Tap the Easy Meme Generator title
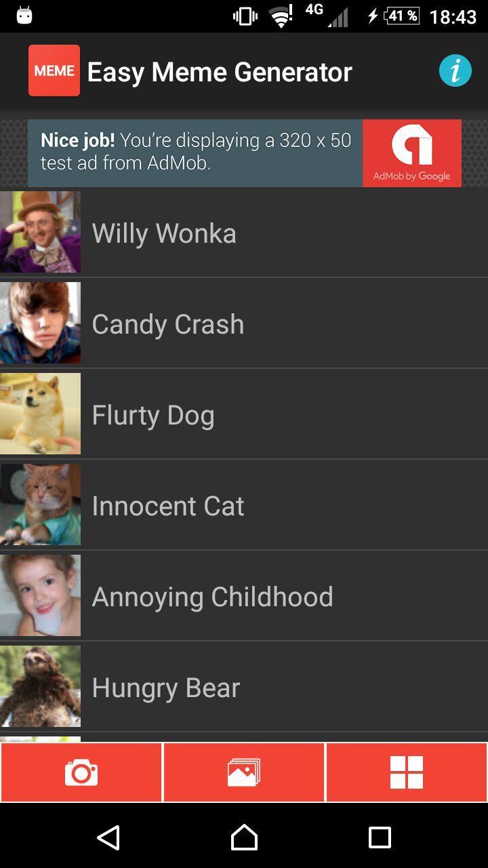Viewport: 488px width, 868px height. tap(220, 72)
